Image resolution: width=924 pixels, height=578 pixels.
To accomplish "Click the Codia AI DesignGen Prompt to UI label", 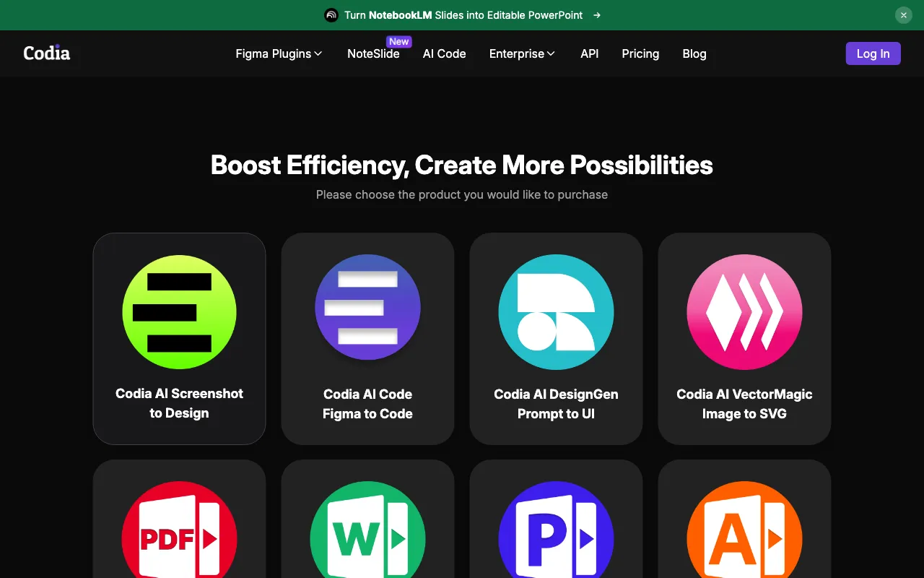I will pos(556,404).
